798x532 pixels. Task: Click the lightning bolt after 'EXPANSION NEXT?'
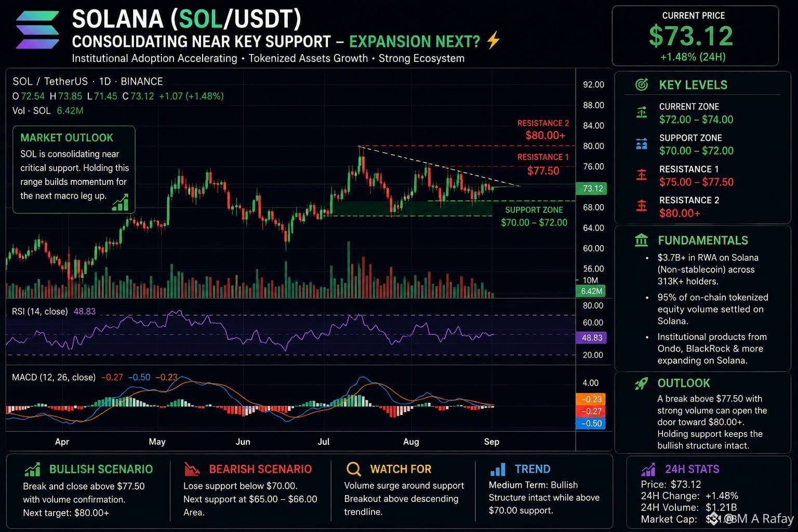coord(494,41)
